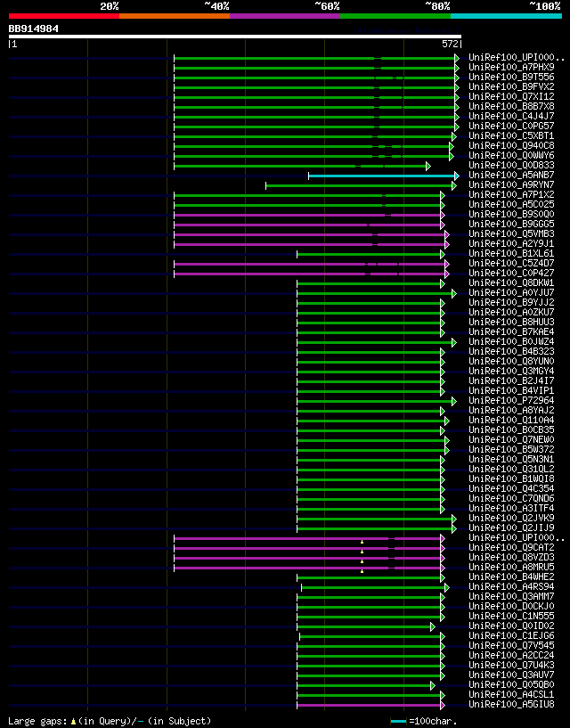Screen dimensions: 570x728
Task: Select the UniRef100_A0YJU7 label
Action: click(511, 292)
